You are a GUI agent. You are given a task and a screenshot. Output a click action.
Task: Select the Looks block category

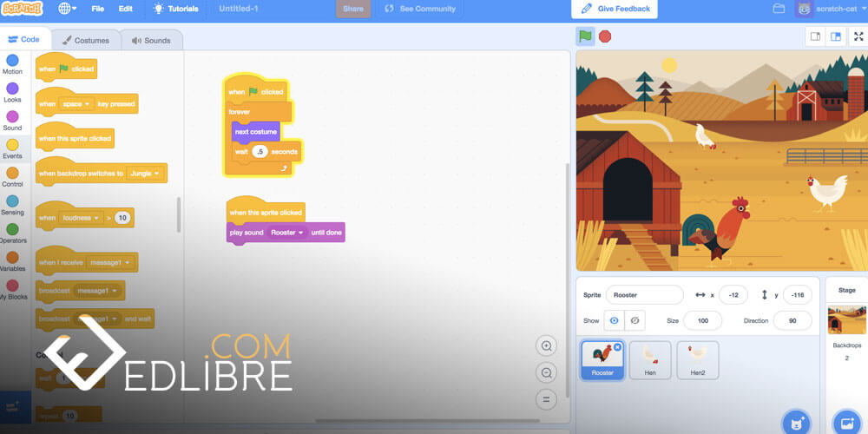coord(12,93)
